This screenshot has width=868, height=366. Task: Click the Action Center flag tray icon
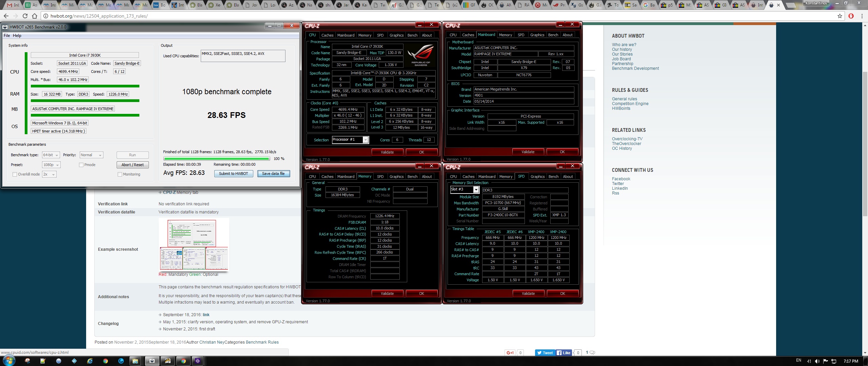[x=825, y=361]
